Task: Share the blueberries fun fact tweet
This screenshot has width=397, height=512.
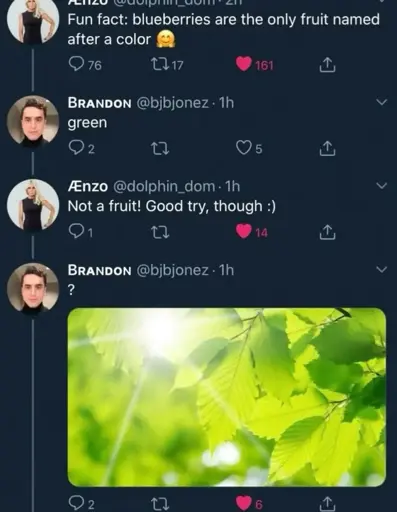Action: [x=327, y=65]
